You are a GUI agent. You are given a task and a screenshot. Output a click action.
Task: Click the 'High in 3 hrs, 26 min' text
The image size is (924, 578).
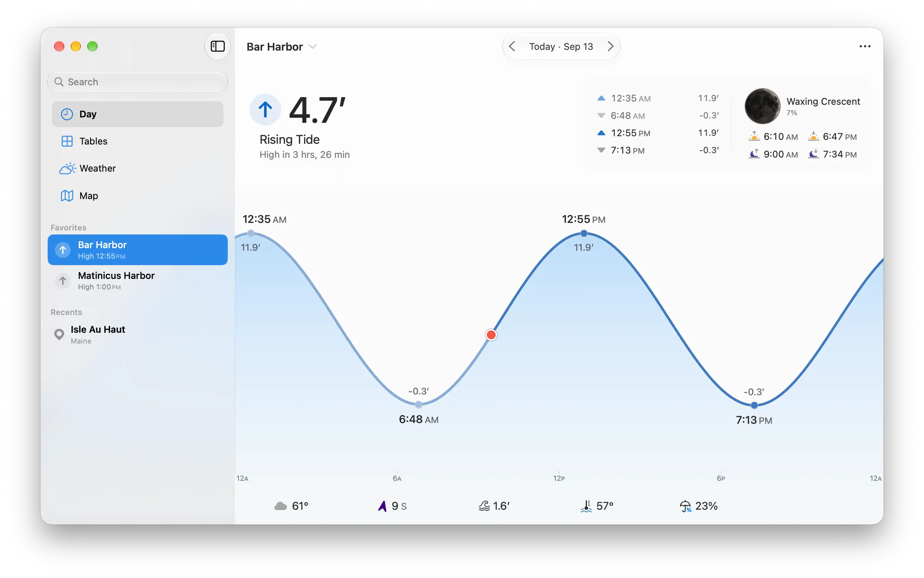(x=304, y=155)
